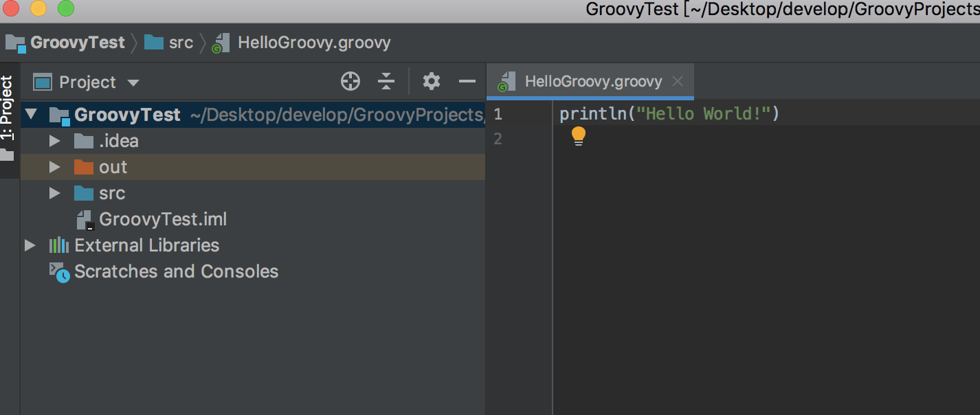Expand the External Libraries node arrow
980x415 pixels.
tap(30, 245)
